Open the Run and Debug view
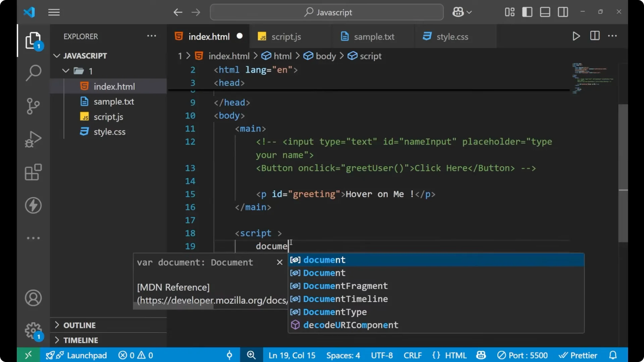This screenshot has height=362, width=644. [x=33, y=139]
